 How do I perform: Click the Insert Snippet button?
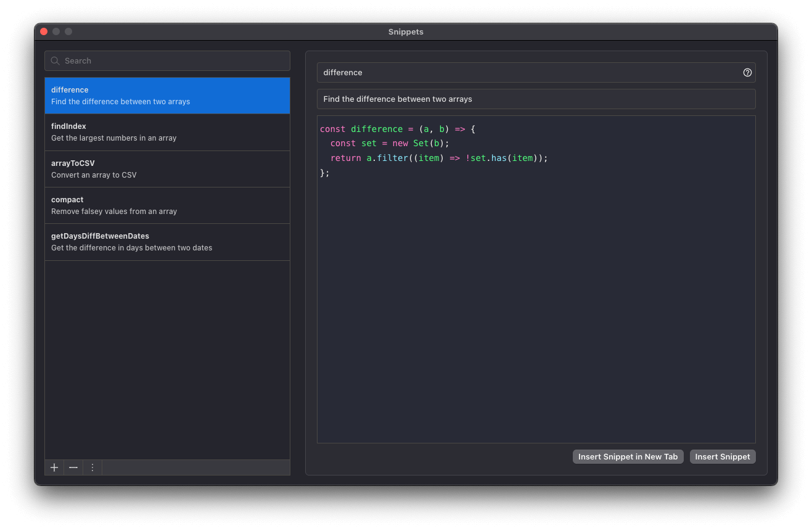[723, 456]
